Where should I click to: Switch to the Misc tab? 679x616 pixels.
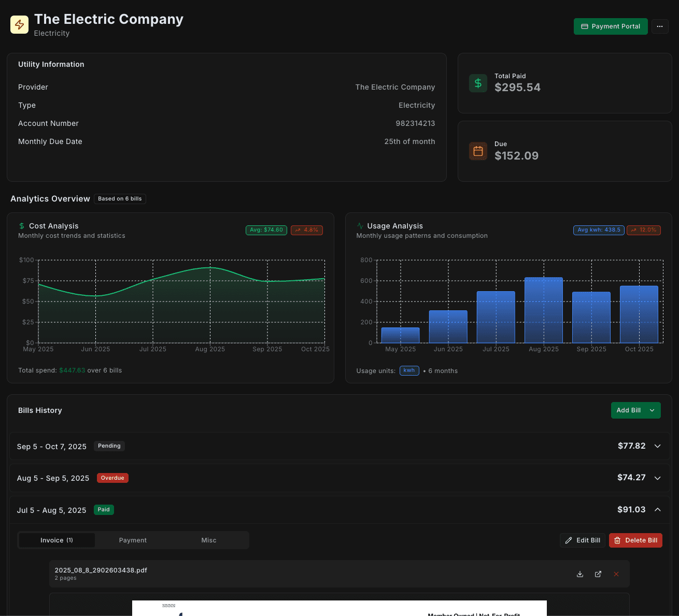209,540
